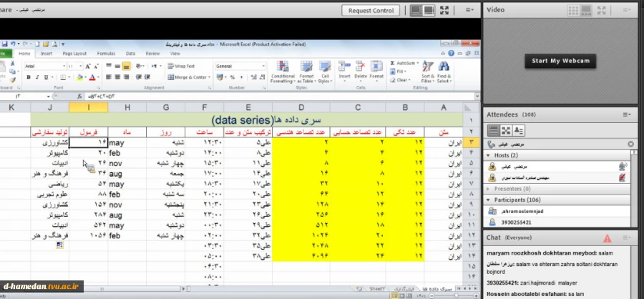Apply the red Font Color swatch
The height and width of the screenshot is (299, 644).
(x=92, y=77)
